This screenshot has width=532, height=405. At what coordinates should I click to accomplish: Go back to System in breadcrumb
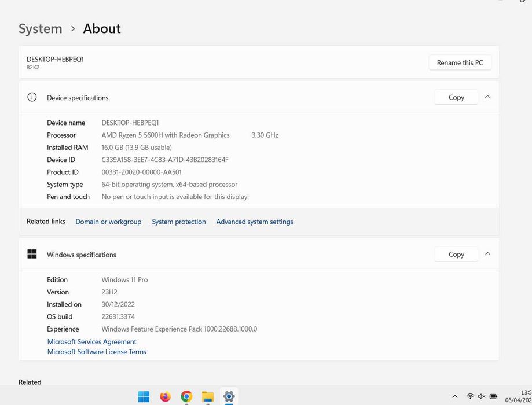point(40,28)
